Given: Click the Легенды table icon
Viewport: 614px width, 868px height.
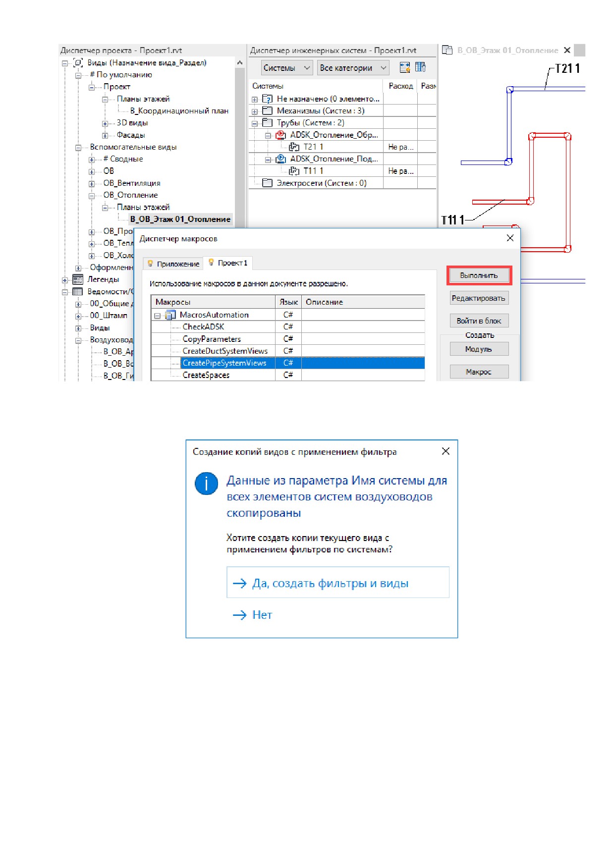Looking at the screenshot, I should 78,279.
